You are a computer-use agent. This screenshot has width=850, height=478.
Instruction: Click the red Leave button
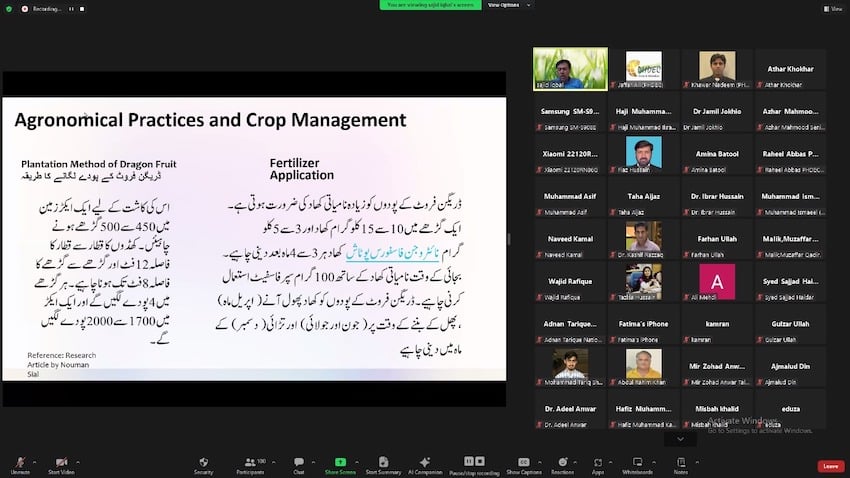pyautogui.click(x=829, y=466)
